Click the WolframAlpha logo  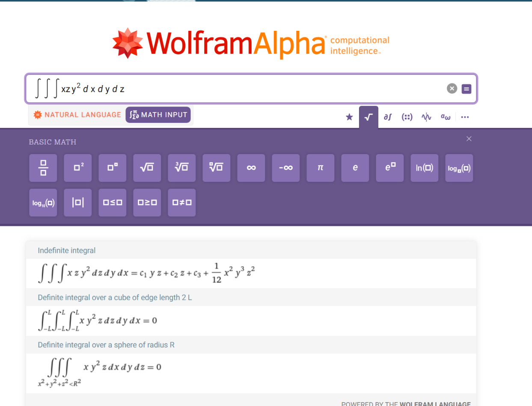pos(251,43)
